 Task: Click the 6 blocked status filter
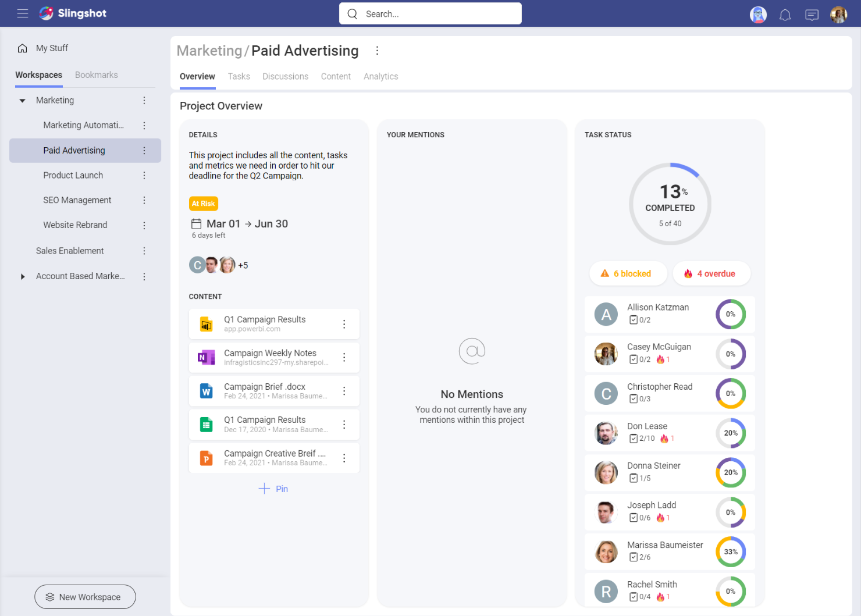point(628,273)
